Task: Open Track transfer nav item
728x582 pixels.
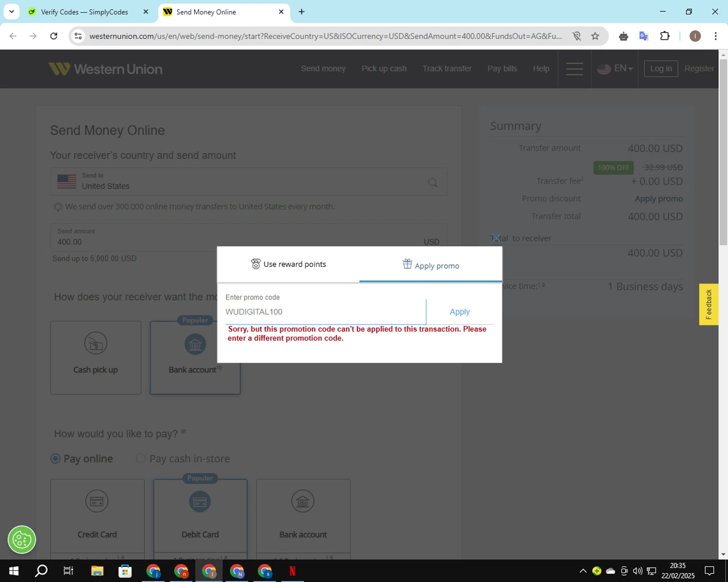Action: point(447,69)
